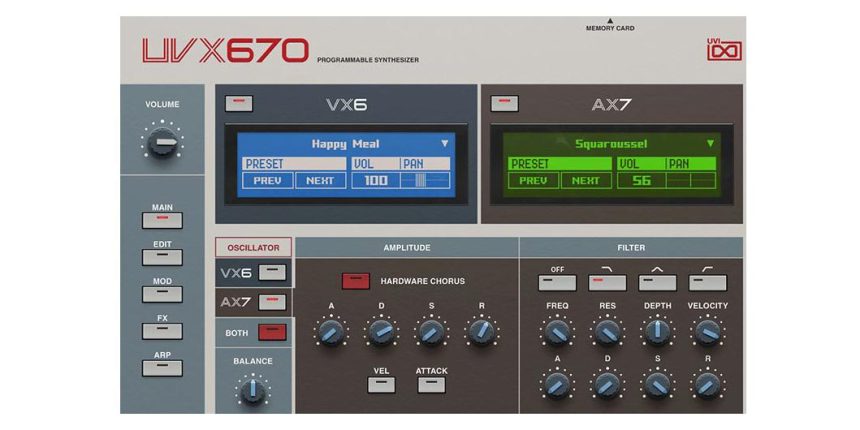Switch to the EDIT page

[x=161, y=257]
